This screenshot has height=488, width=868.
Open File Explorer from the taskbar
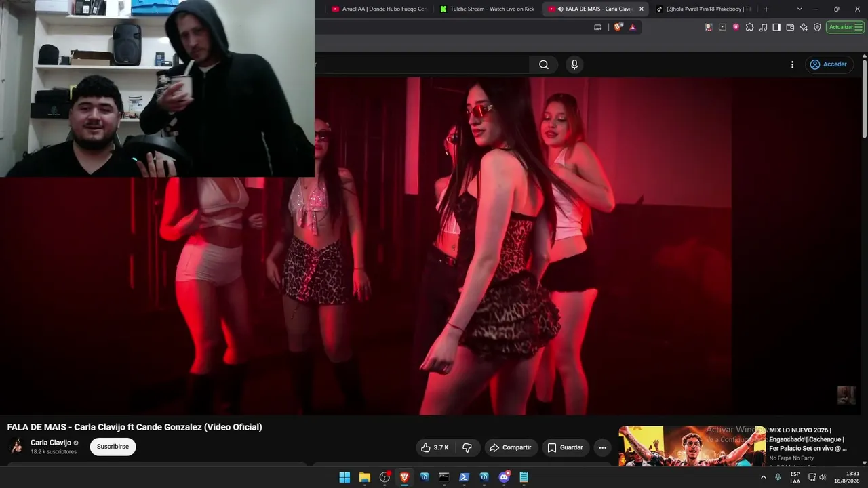365,477
